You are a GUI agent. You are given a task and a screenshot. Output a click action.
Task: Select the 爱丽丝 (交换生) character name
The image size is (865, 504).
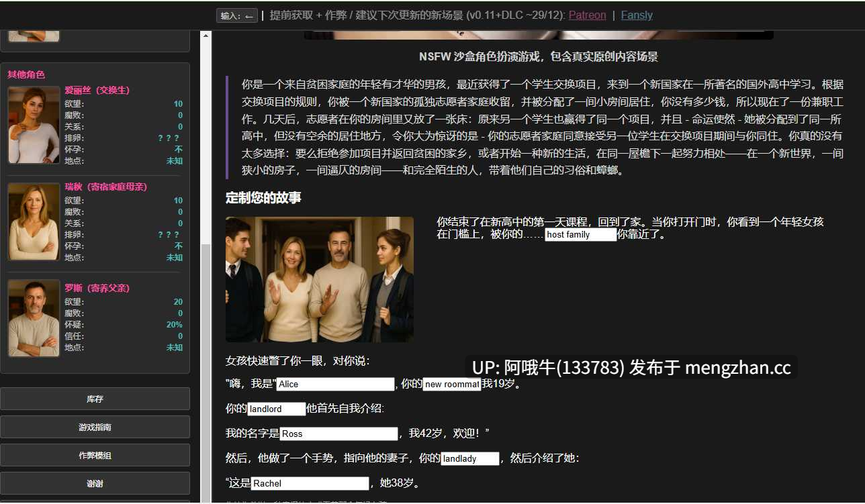coord(97,90)
